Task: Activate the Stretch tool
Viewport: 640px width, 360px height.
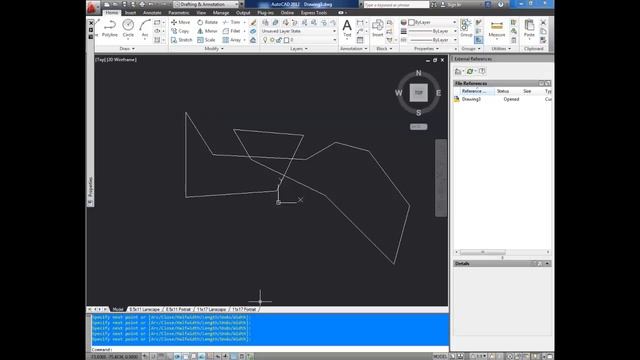Action: (181, 40)
